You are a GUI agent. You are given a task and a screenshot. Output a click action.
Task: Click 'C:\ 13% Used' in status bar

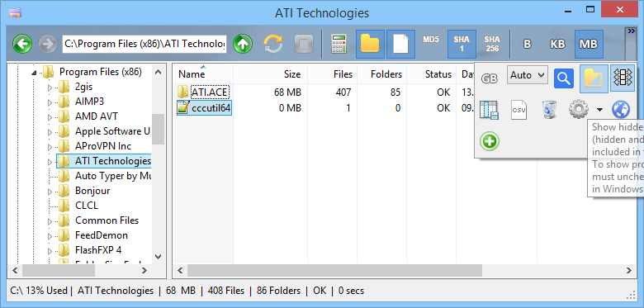click(x=39, y=291)
